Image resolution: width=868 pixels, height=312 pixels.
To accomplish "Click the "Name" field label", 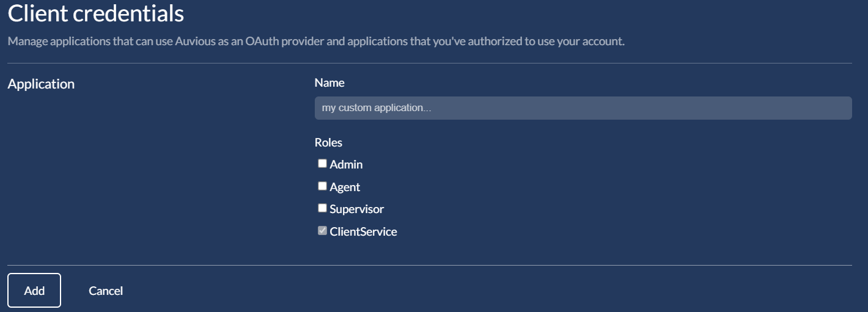I will [x=329, y=82].
